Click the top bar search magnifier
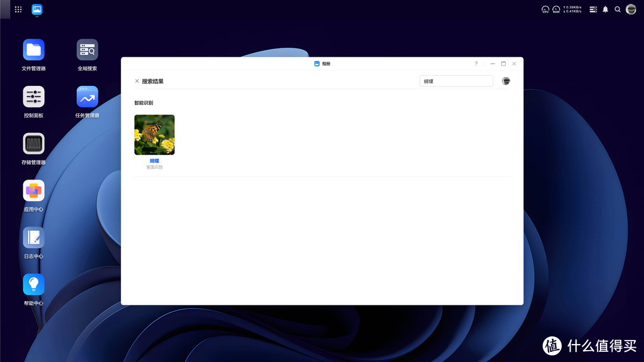The width and height of the screenshot is (644, 362). (x=617, y=10)
